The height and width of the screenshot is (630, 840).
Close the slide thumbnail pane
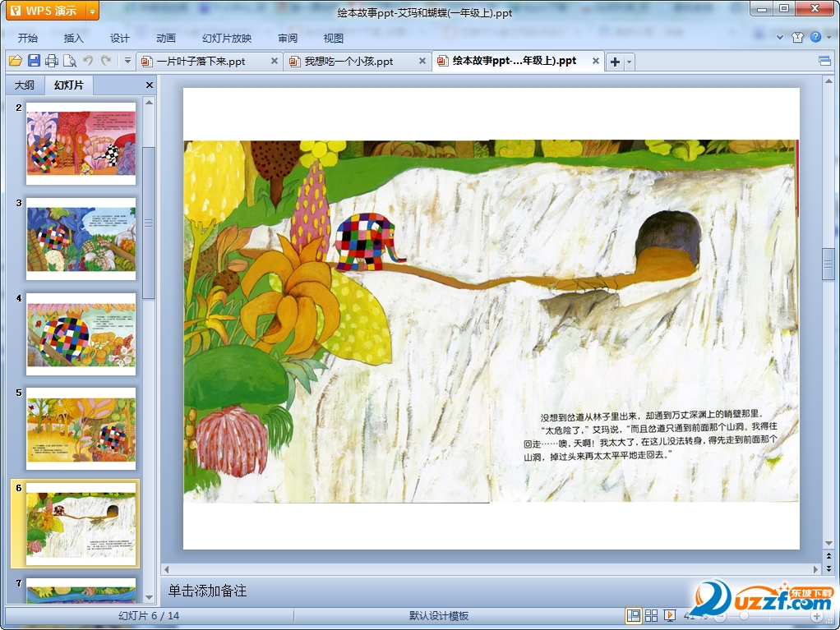(x=150, y=85)
